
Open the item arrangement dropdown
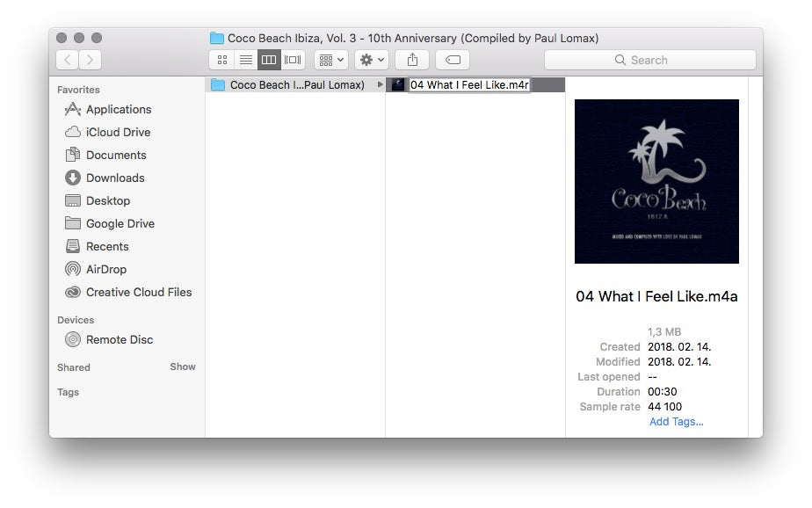click(x=331, y=60)
